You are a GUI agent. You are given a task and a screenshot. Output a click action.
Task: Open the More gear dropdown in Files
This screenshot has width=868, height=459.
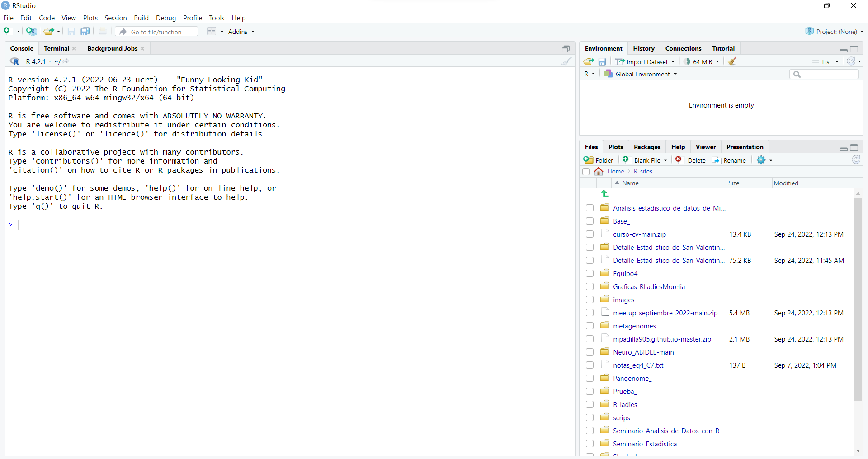764,160
